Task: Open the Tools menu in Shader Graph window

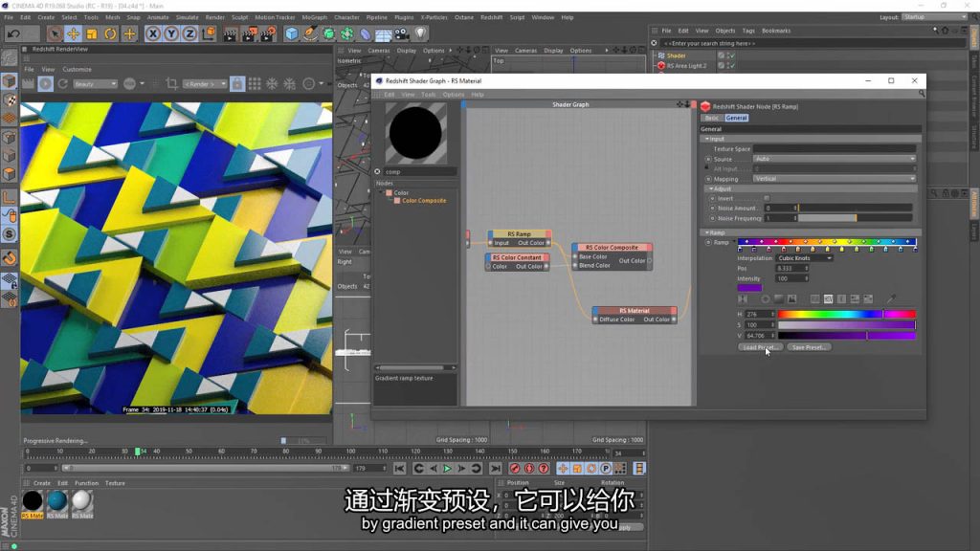Action: 428,95
